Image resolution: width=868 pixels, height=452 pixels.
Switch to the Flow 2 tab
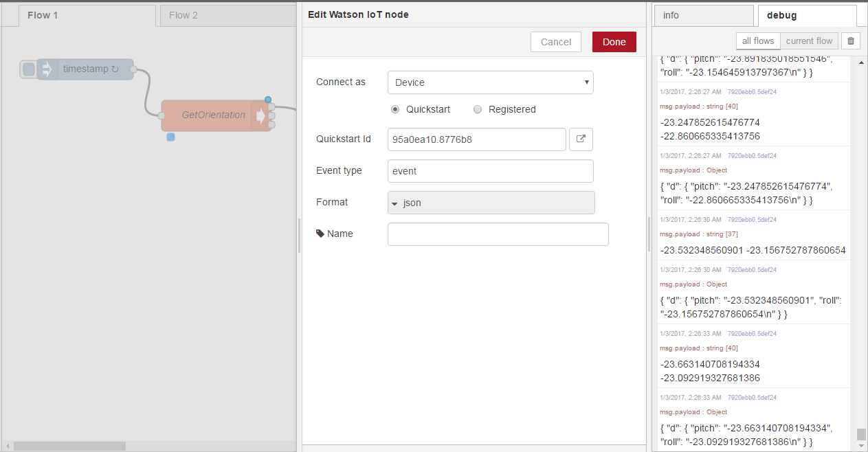183,15
